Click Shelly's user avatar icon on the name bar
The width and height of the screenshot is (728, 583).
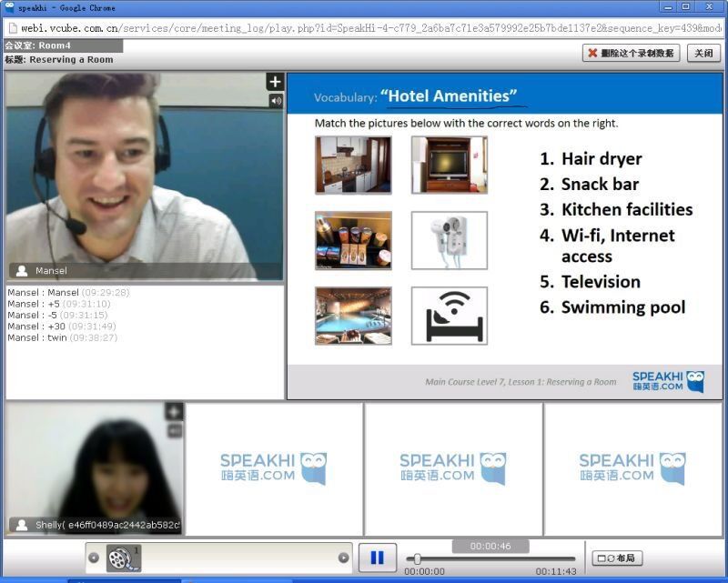tap(22, 525)
